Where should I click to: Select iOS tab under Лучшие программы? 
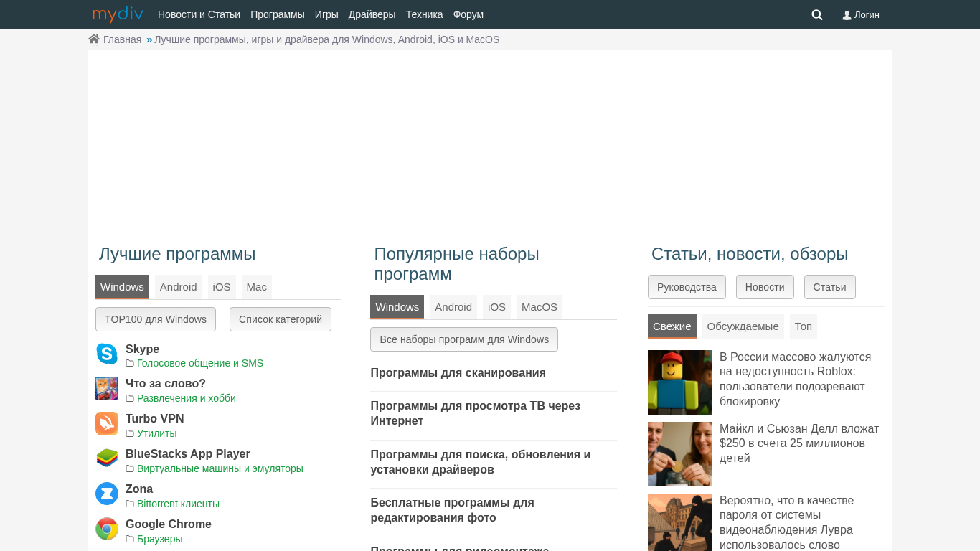pos(222,287)
